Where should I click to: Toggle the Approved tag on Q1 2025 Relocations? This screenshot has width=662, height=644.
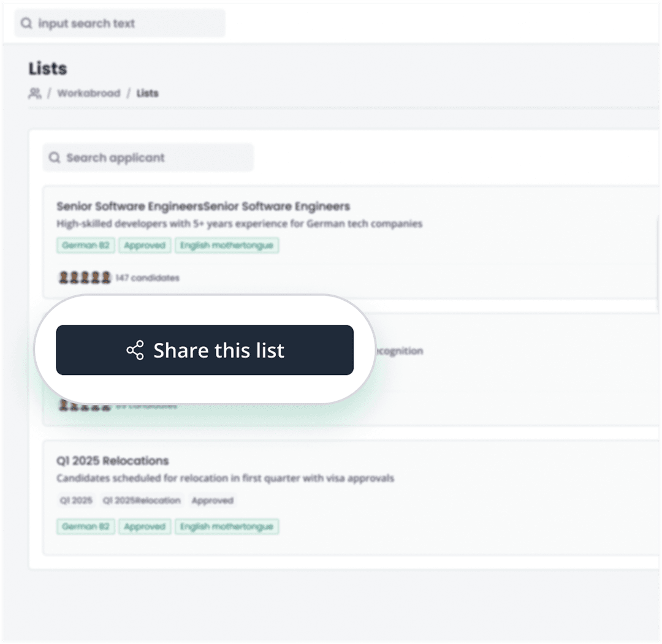[x=145, y=526]
